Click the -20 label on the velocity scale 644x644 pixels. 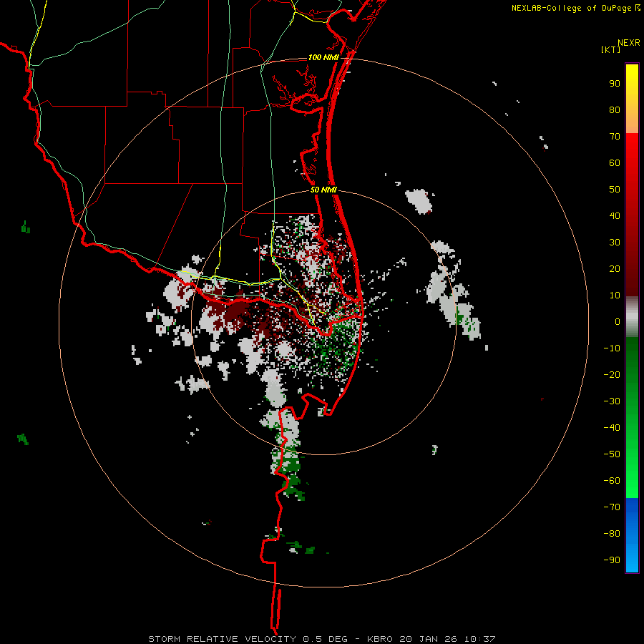[x=612, y=375]
